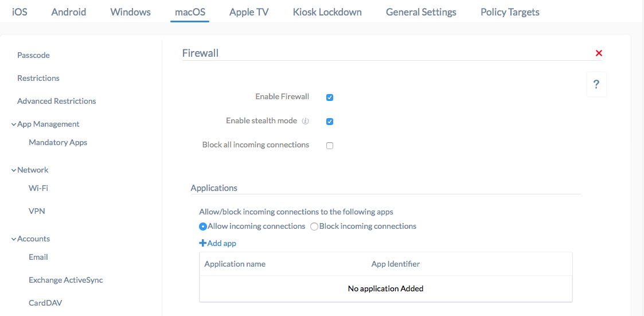644x316 pixels.
Task: Open Exchange ActiveSync under Accounts
Action: click(66, 280)
